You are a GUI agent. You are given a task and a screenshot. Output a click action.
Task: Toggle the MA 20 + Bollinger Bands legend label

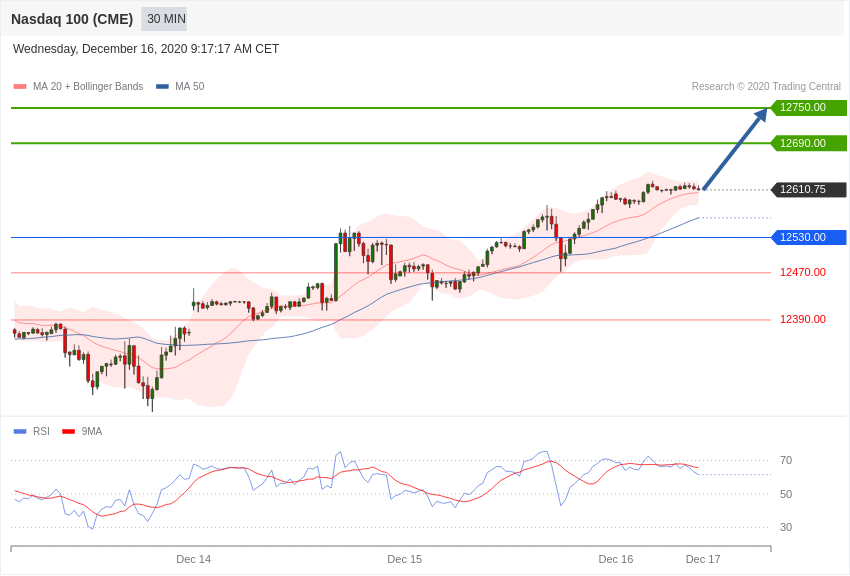tap(88, 87)
